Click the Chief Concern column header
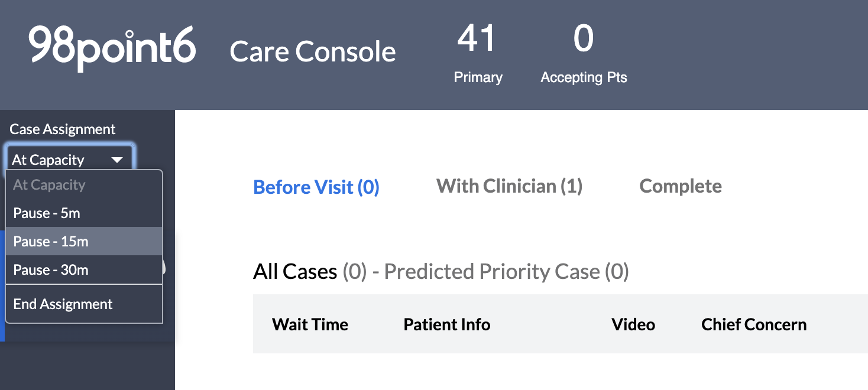 click(754, 324)
